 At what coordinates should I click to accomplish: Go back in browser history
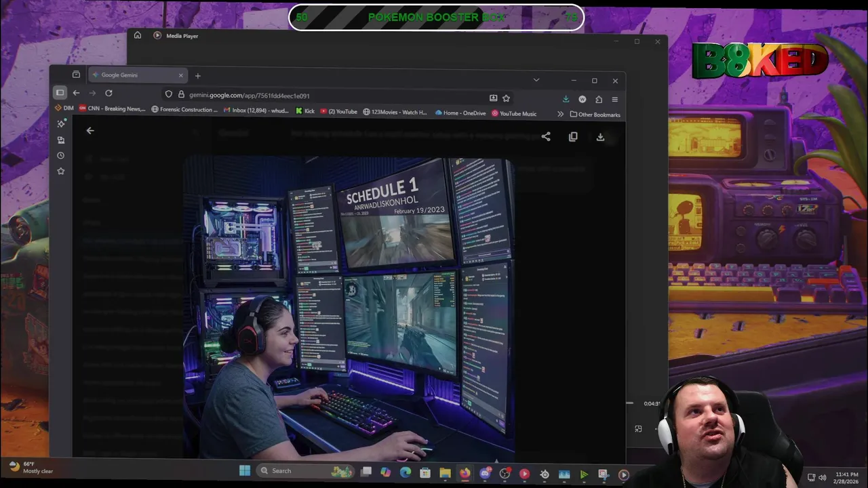pyautogui.click(x=76, y=93)
